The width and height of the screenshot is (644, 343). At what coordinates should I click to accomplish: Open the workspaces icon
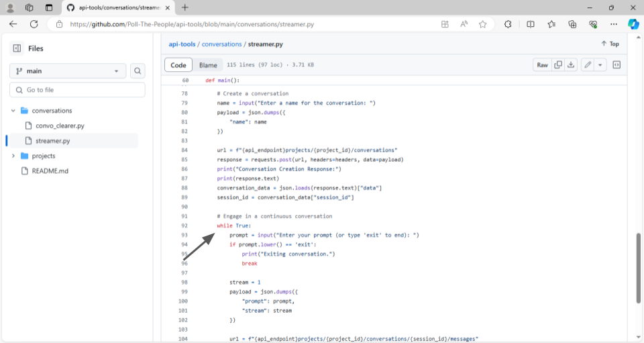pos(29,7)
